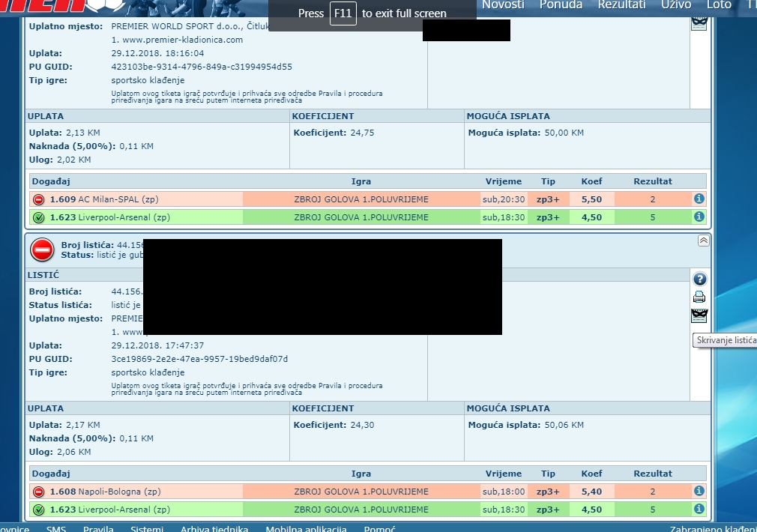Click event name 1.608 Napoli-Bologna (zp)
The height and width of the screenshot is (532, 757).
point(105,492)
